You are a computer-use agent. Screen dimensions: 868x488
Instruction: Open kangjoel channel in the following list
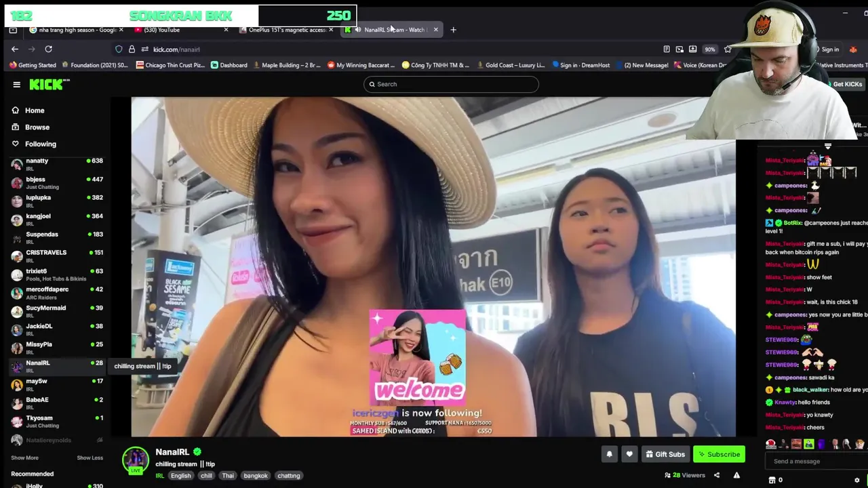click(x=57, y=219)
